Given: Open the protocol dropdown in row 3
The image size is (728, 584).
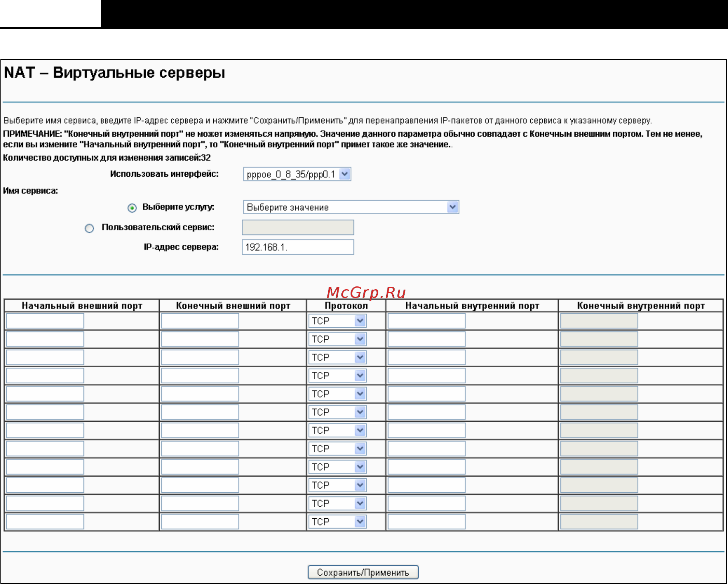Looking at the screenshot, I should point(337,357).
